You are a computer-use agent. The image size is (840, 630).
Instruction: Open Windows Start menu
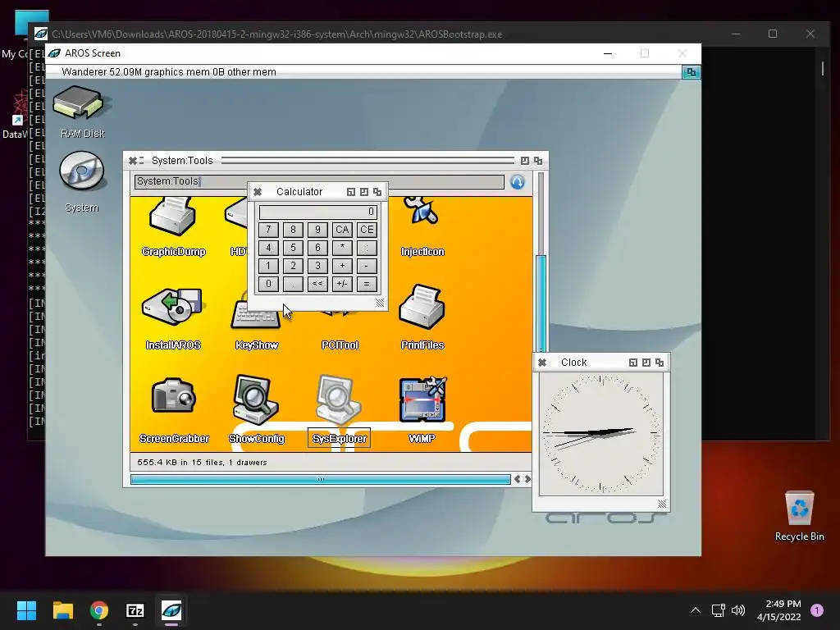[x=26, y=610]
